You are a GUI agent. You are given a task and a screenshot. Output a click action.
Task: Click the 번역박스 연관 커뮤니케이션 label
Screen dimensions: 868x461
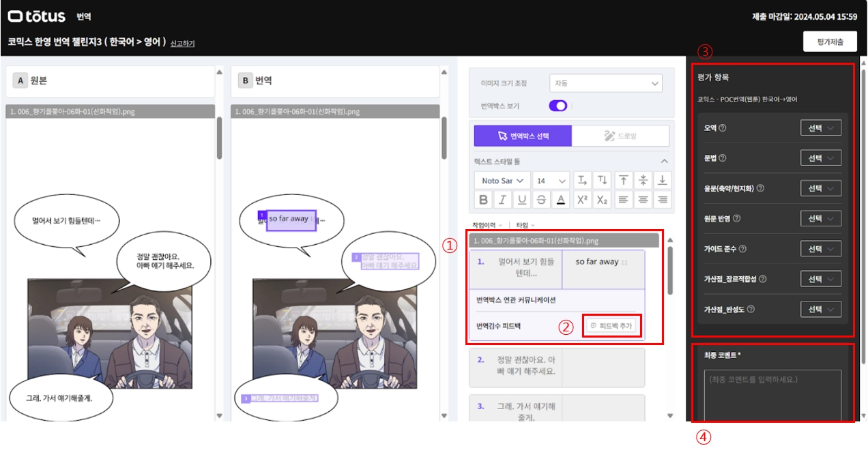pos(516,300)
